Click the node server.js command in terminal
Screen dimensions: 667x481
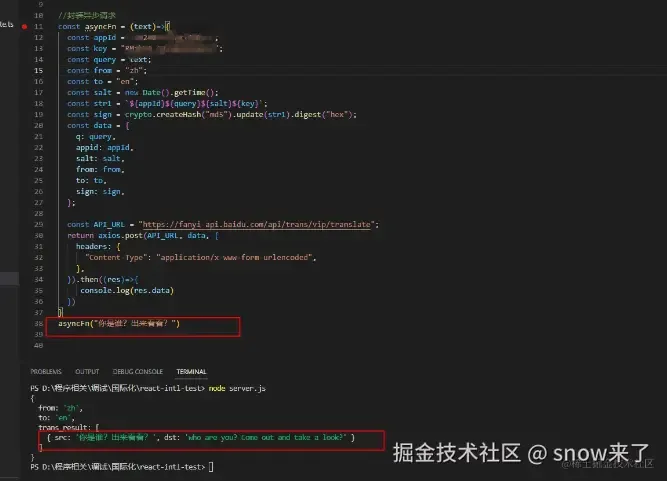click(x=237, y=388)
